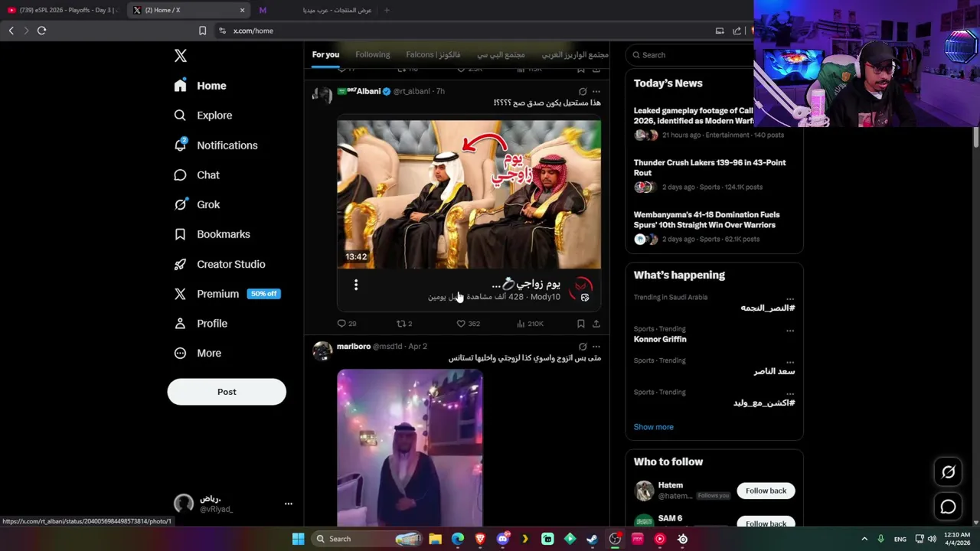The height and width of the screenshot is (551, 980).
Task: Like Albani's post with 362 likes
Action: [x=468, y=324]
